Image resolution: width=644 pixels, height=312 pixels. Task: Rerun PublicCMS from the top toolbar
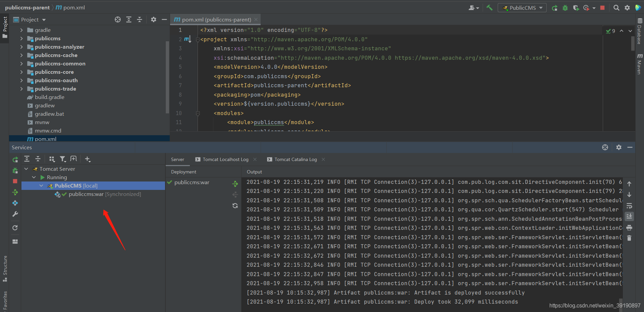click(x=554, y=8)
